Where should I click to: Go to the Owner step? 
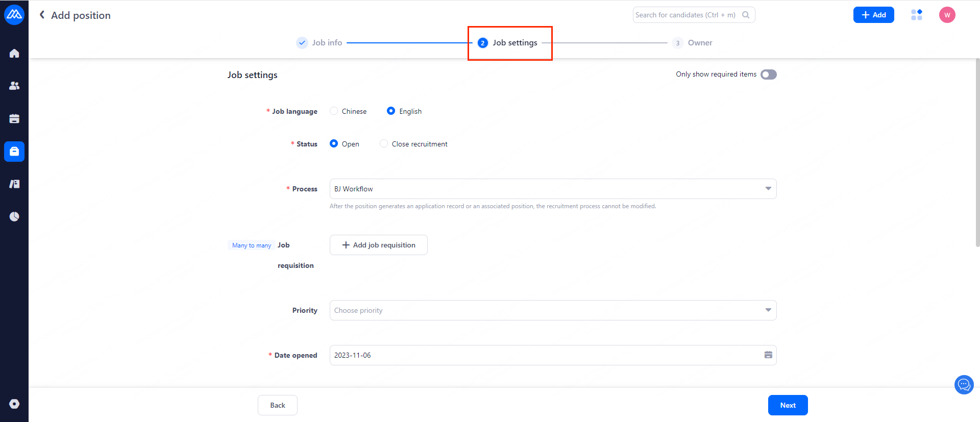[x=693, y=43]
